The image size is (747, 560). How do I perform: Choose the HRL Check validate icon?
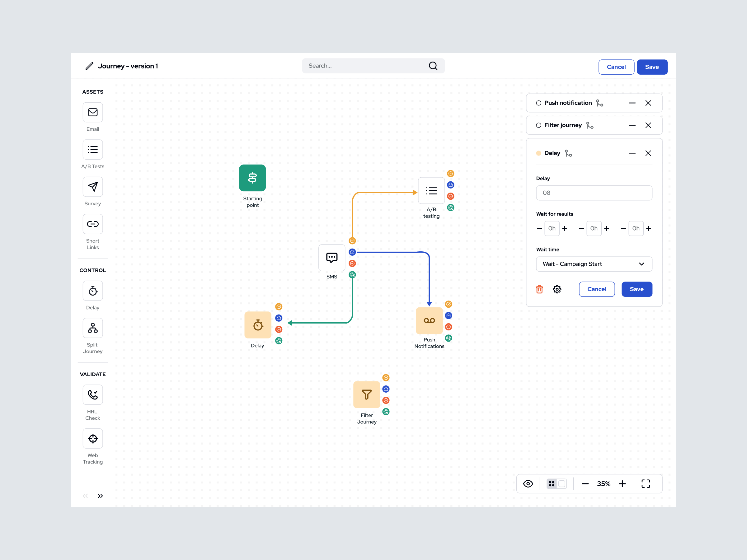pyautogui.click(x=92, y=394)
